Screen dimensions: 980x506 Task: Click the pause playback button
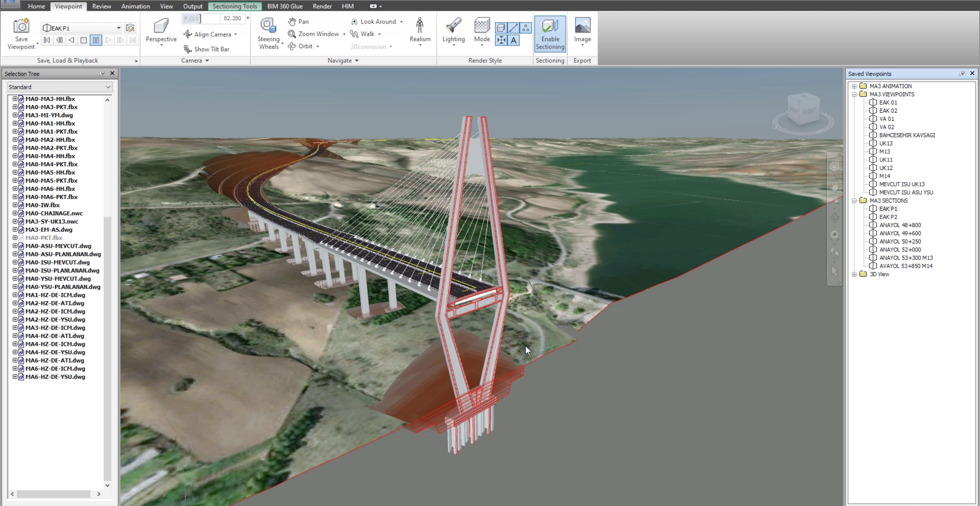(96, 40)
